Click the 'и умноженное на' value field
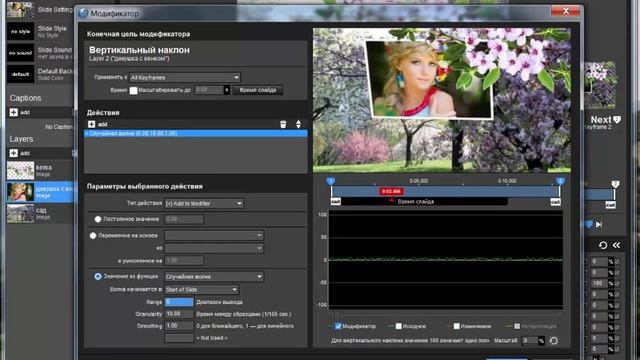640x360 pixels. tap(184, 260)
